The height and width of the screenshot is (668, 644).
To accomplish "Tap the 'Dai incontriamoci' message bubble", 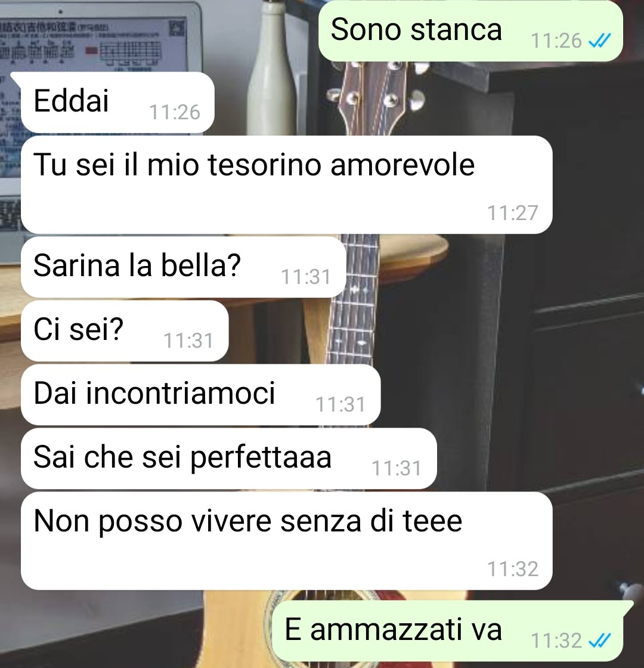I will (200, 394).
